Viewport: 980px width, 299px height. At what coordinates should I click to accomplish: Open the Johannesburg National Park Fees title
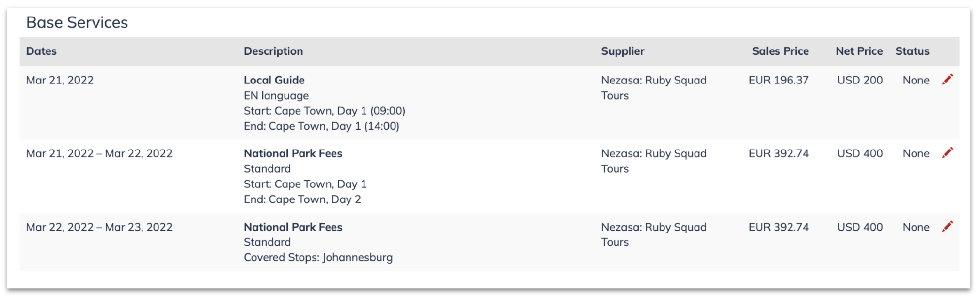click(x=293, y=227)
